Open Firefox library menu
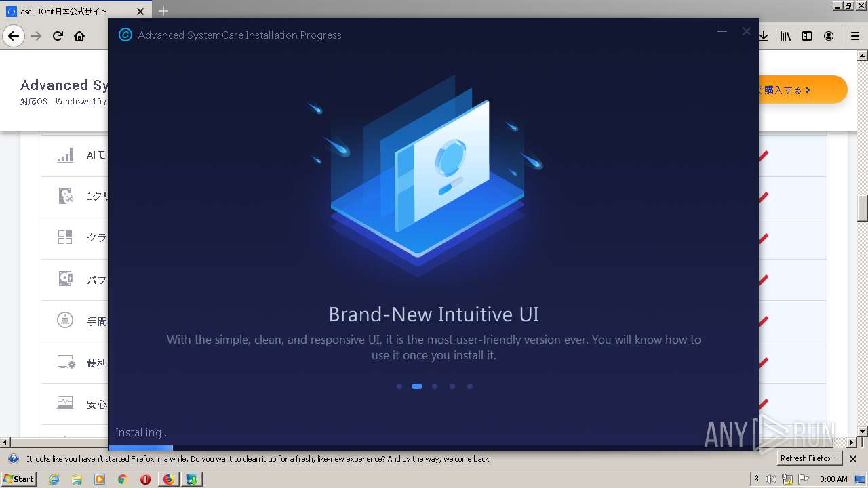Viewport: 868px width, 488px height. pyautogui.click(x=785, y=36)
